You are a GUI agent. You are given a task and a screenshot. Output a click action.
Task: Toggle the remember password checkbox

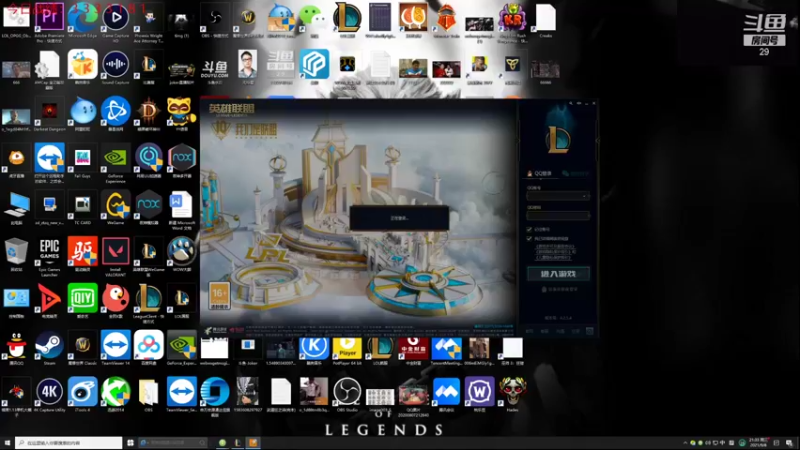point(529,230)
